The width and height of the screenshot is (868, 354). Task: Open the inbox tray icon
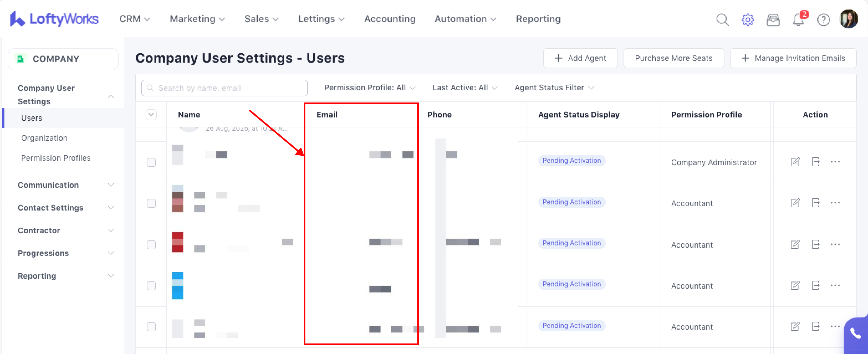[x=773, y=20]
